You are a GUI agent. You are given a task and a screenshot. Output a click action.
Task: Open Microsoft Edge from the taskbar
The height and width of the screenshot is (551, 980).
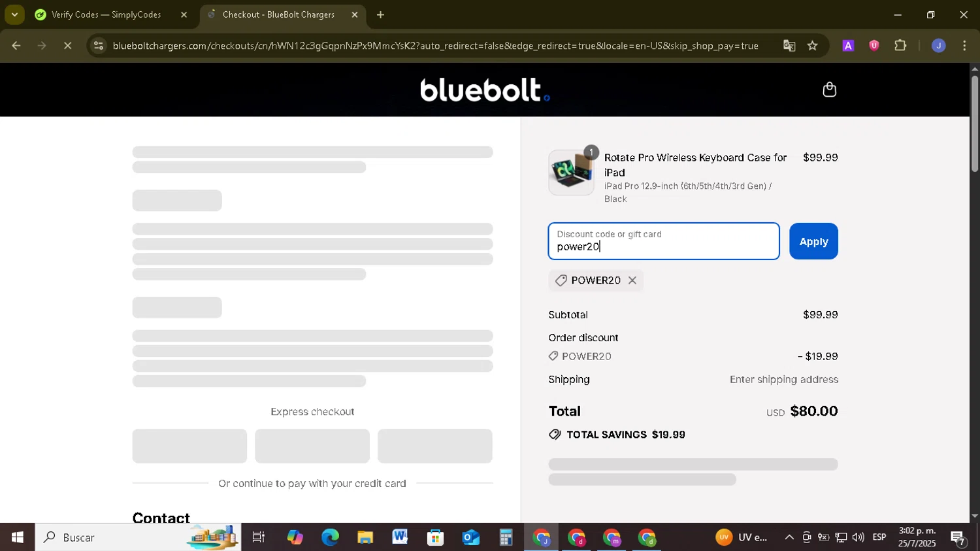(x=330, y=537)
